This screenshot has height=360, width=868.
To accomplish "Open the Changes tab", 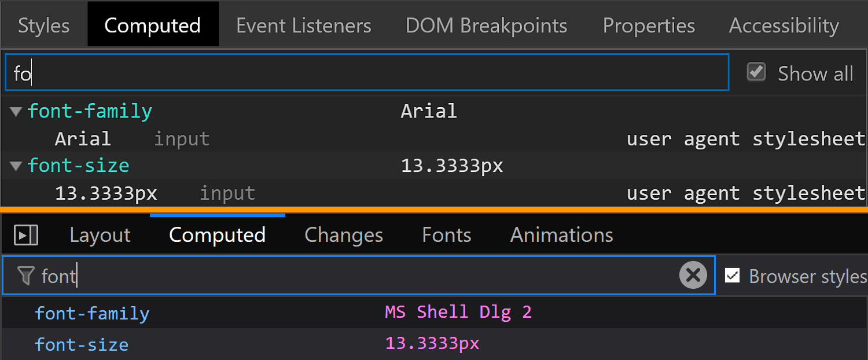I will point(344,235).
